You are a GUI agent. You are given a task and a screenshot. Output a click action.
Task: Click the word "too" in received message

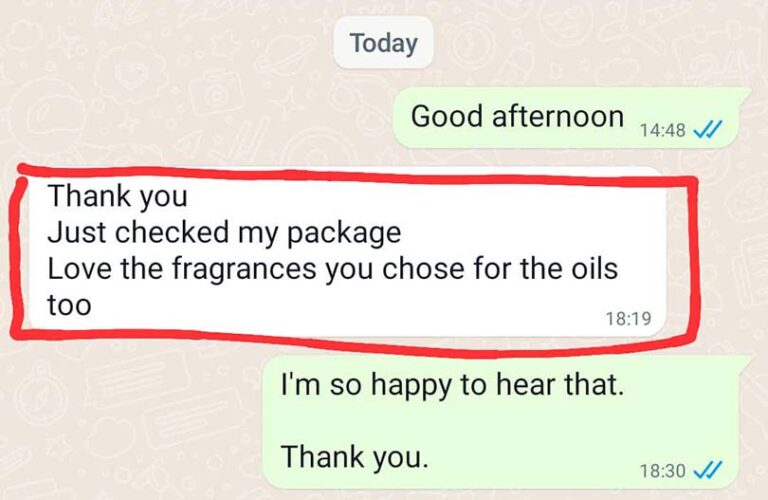point(69,305)
